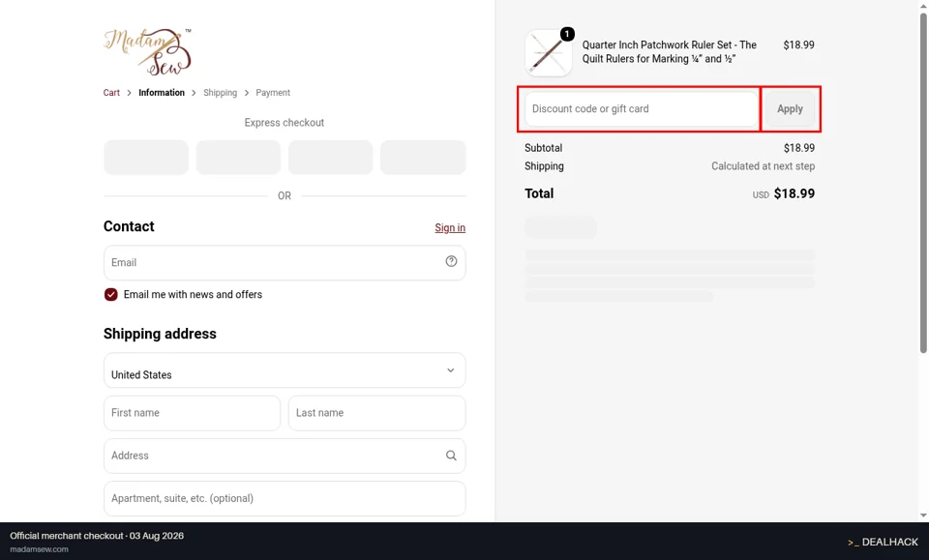This screenshot has height=560, width=929.
Task: Select the Payment breadcrumb step
Action: (x=273, y=92)
